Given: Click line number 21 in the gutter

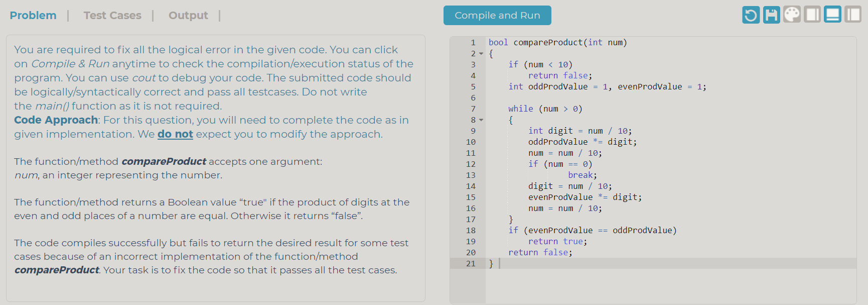Looking at the screenshot, I should click(x=471, y=264).
